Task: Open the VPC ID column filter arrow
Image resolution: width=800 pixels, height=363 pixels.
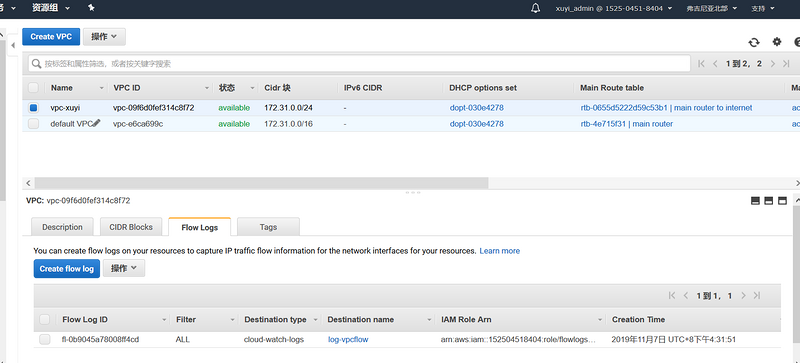Action: [x=207, y=88]
